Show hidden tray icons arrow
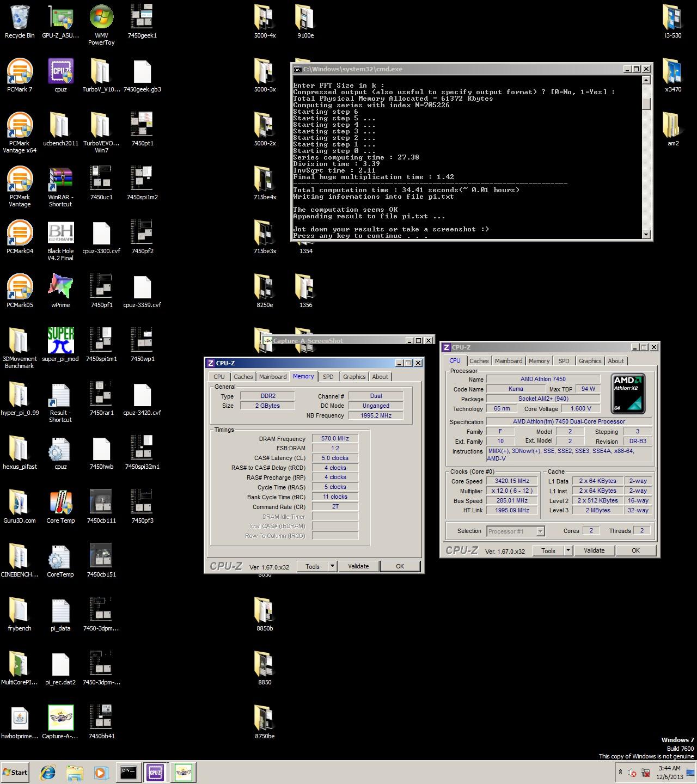Image resolution: width=697 pixels, height=784 pixels. tap(620, 772)
